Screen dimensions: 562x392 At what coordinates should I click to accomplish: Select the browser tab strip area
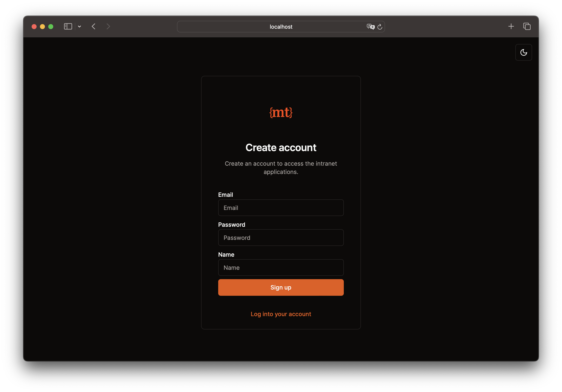tap(281, 26)
